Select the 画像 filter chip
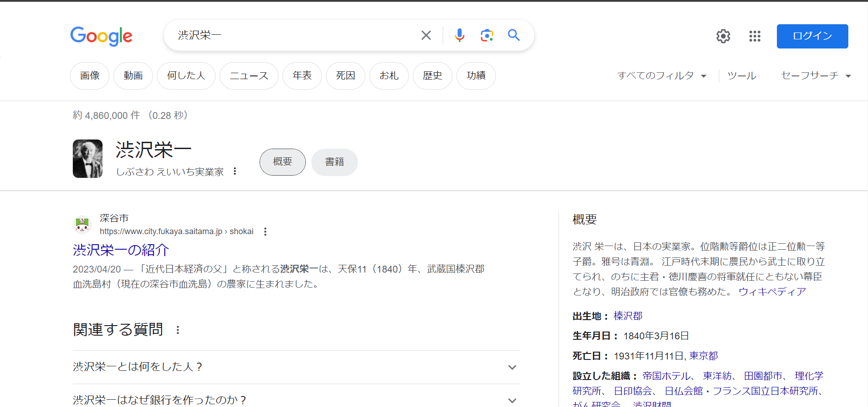The height and width of the screenshot is (407, 868). 90,76
